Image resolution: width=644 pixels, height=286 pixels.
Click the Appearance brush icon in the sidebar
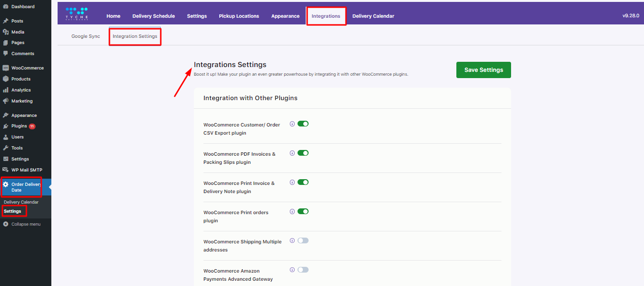click(6, 115)
